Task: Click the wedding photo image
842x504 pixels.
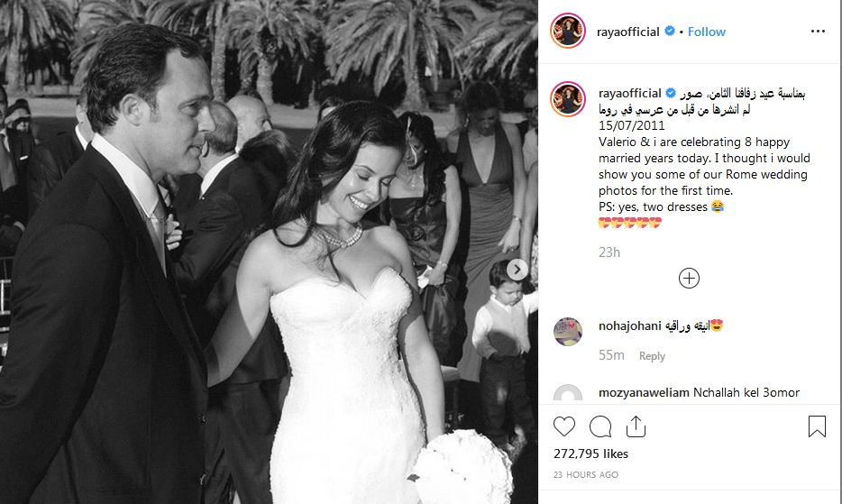Action: pos(269,252)
